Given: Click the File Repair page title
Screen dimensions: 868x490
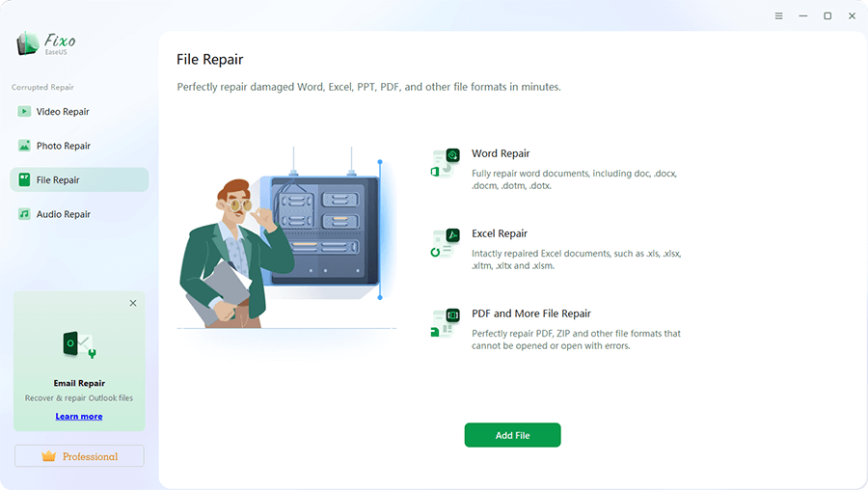Looking at the screenshot, I should click(x=210, y=59).
